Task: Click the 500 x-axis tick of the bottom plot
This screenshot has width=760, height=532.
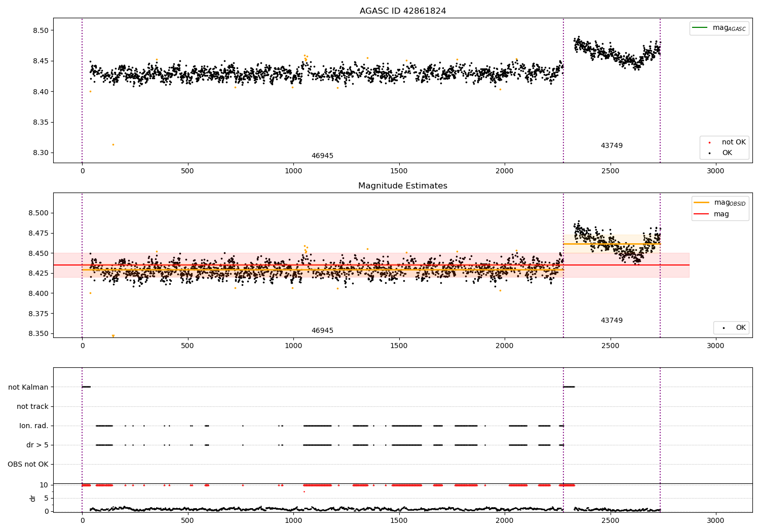Action: click(187, 520)
